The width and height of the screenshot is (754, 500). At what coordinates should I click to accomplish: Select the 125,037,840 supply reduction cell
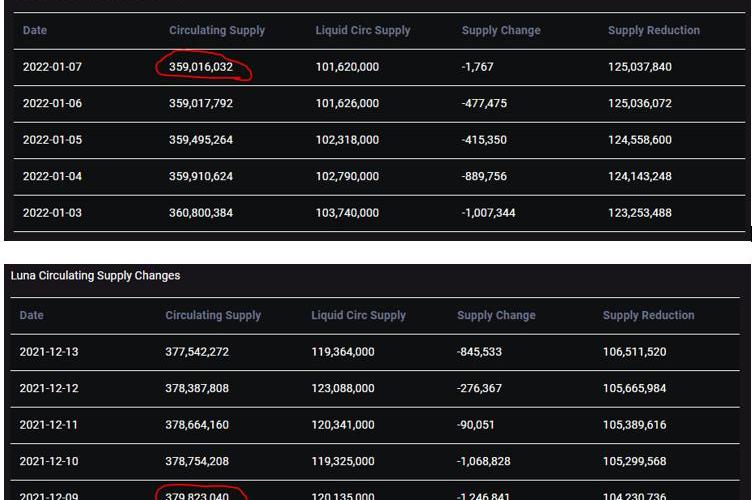(640, 67)
